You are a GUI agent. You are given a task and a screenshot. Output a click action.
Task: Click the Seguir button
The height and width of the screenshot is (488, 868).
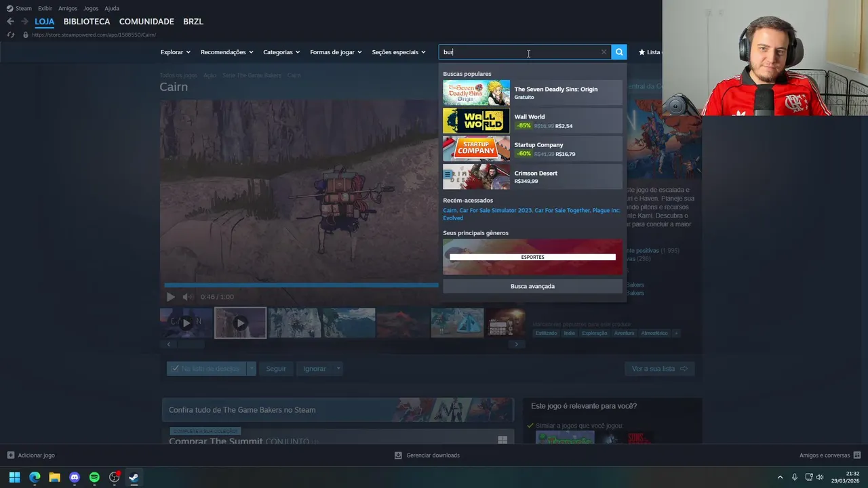tap(276, 369)
